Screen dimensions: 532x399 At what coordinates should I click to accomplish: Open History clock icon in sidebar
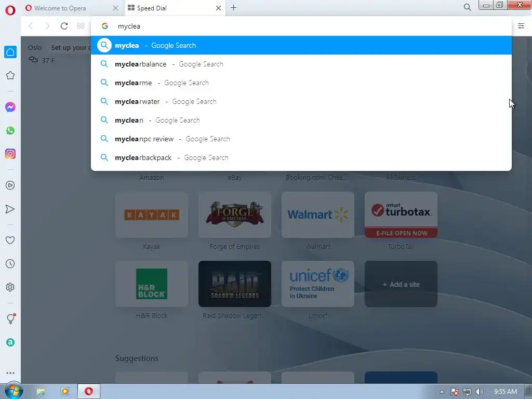[10, 263]
